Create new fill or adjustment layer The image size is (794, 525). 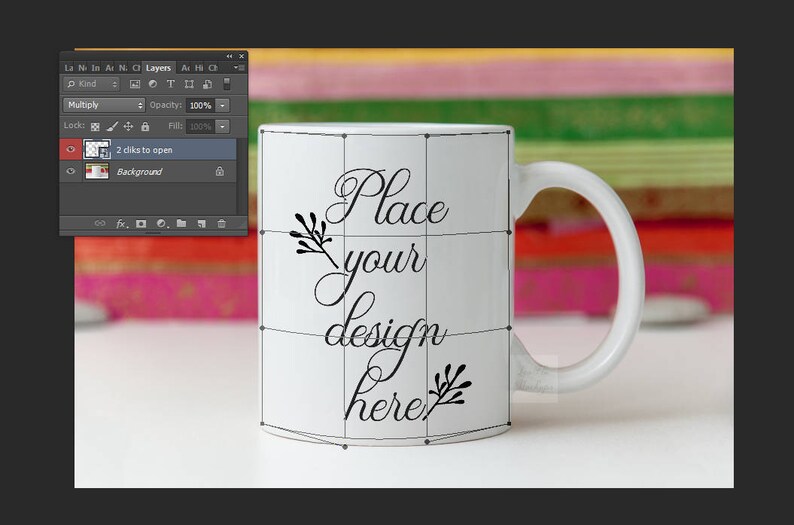point(162,223)
